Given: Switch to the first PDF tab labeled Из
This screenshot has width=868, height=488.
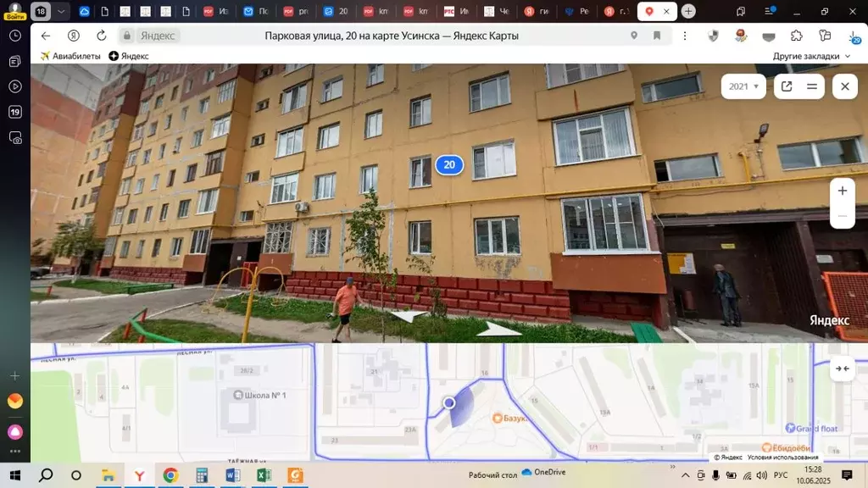Looking at the screenshot, I should point(216,11).
